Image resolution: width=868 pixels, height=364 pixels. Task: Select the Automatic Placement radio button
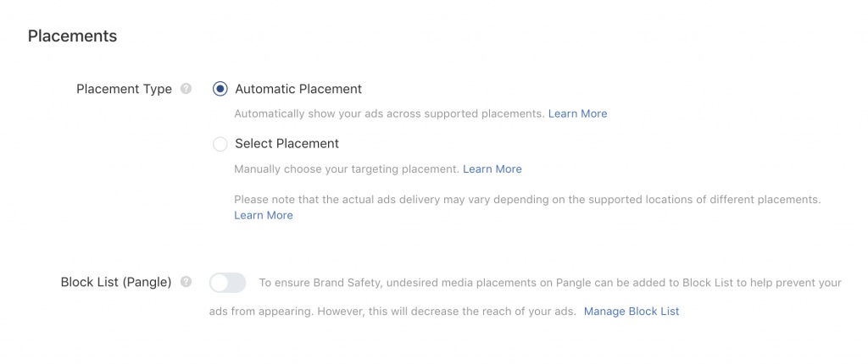click(x=220, y=89)
